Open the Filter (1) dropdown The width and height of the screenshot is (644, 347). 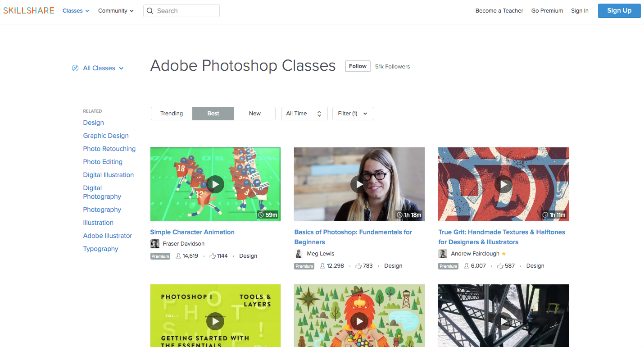(353, 114)
